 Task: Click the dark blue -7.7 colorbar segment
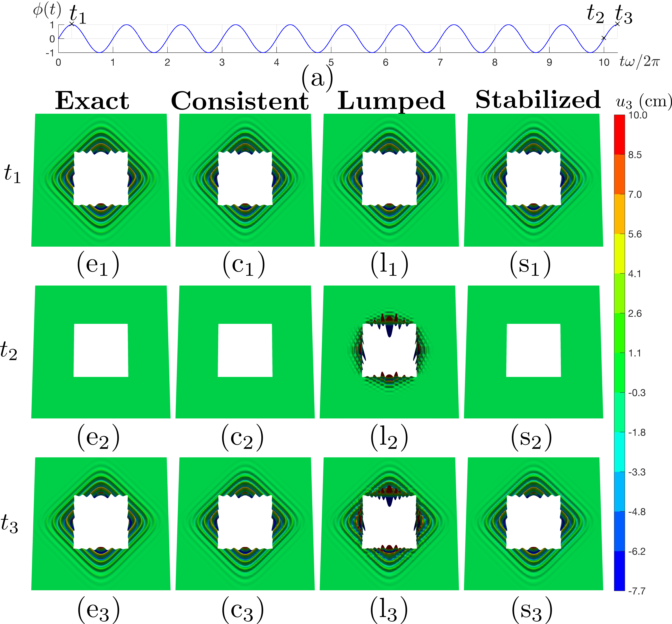pos(619,571)
